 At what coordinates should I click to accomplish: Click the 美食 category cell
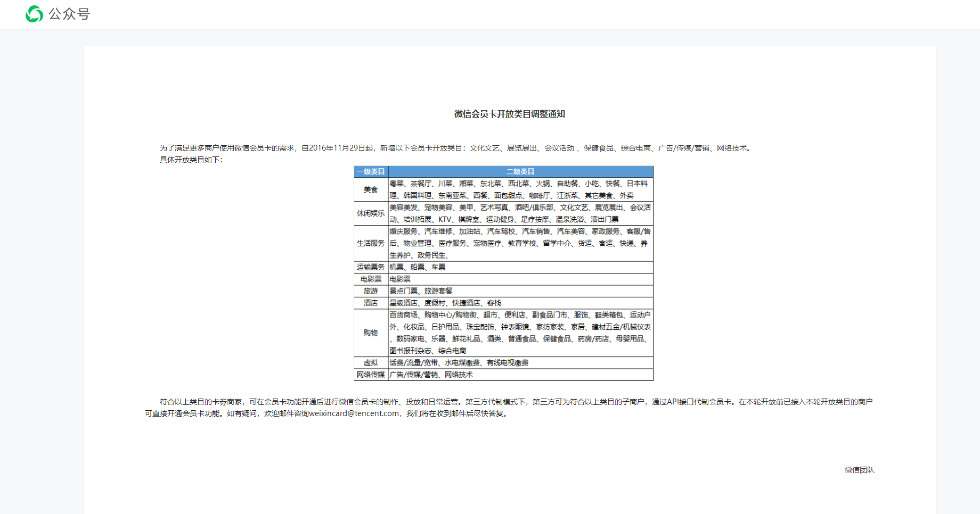coord(371,189)
